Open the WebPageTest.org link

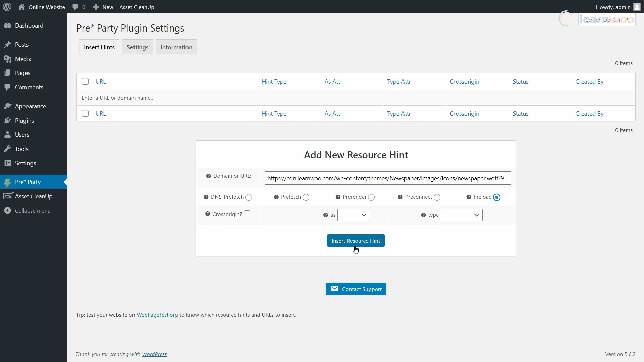click(157, 315)
